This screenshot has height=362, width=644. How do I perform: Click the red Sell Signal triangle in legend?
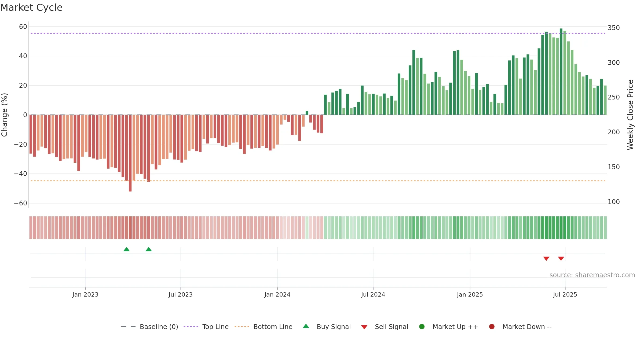(x=364, y=327)
